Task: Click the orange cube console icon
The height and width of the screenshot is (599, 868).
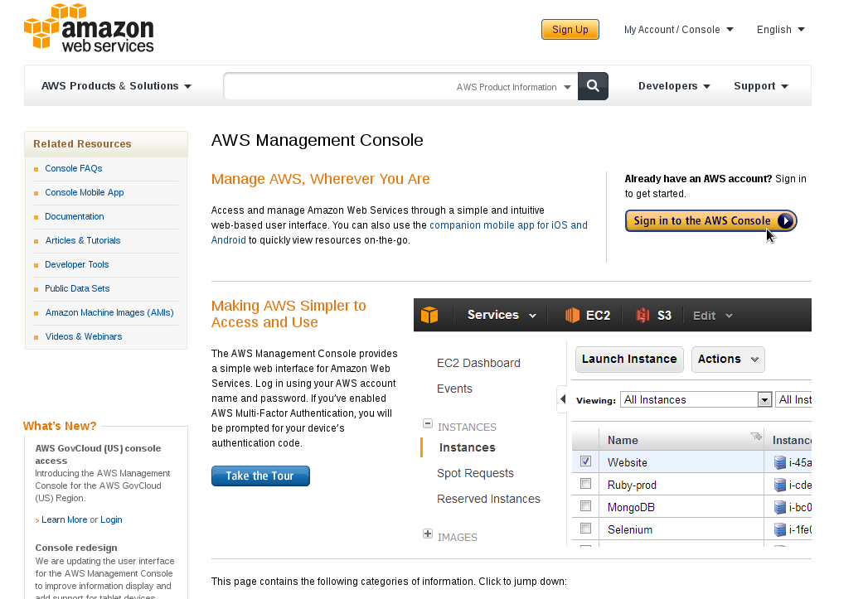Action: pyautogui.click(x=429, y=316)
